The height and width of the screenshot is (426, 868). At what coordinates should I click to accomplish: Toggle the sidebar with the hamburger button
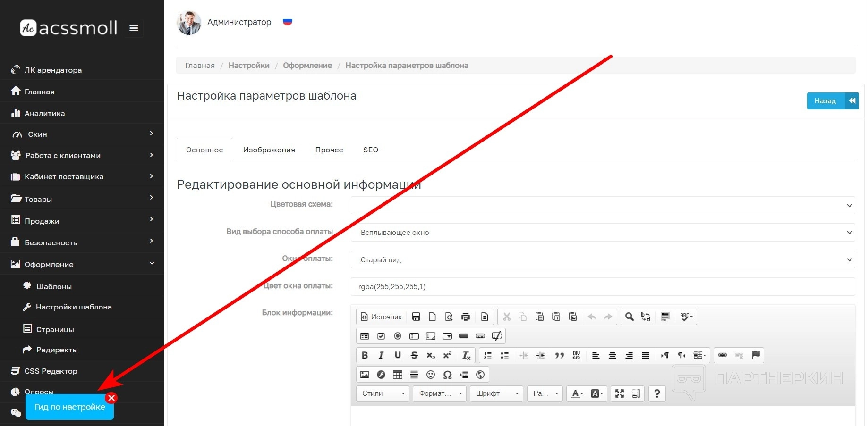[134, 28]
